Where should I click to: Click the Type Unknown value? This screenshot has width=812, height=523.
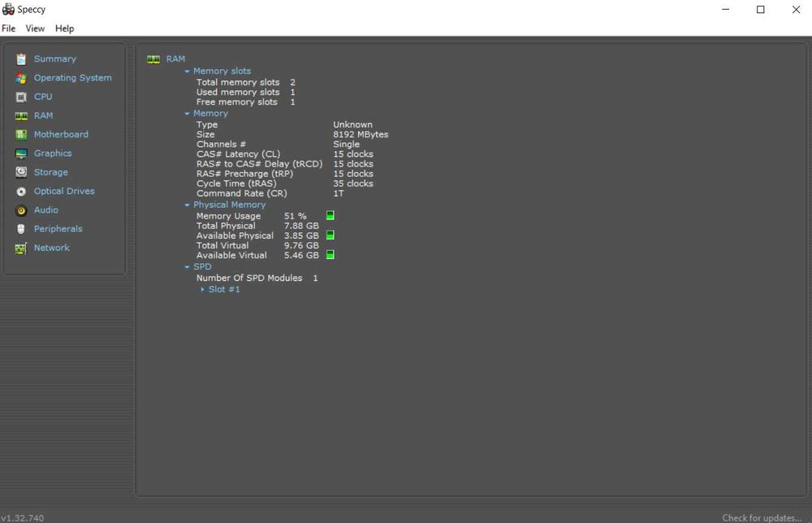(x=352, y=125)
